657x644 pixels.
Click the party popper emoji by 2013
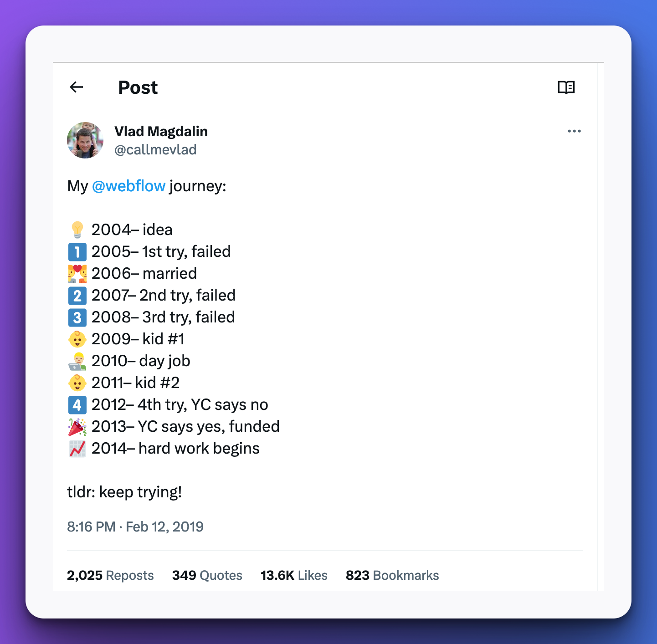[x=77, y=426]
